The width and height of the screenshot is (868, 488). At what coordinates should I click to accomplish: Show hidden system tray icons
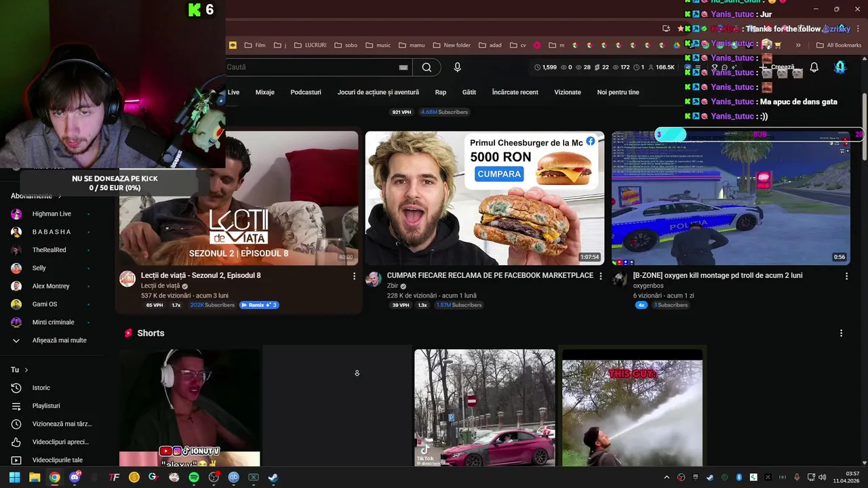click(667, 477)
